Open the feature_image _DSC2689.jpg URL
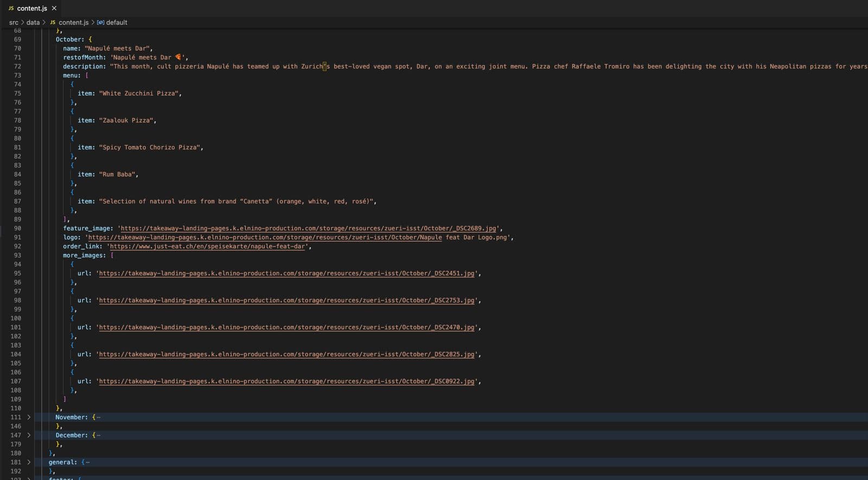 [308, 228]
